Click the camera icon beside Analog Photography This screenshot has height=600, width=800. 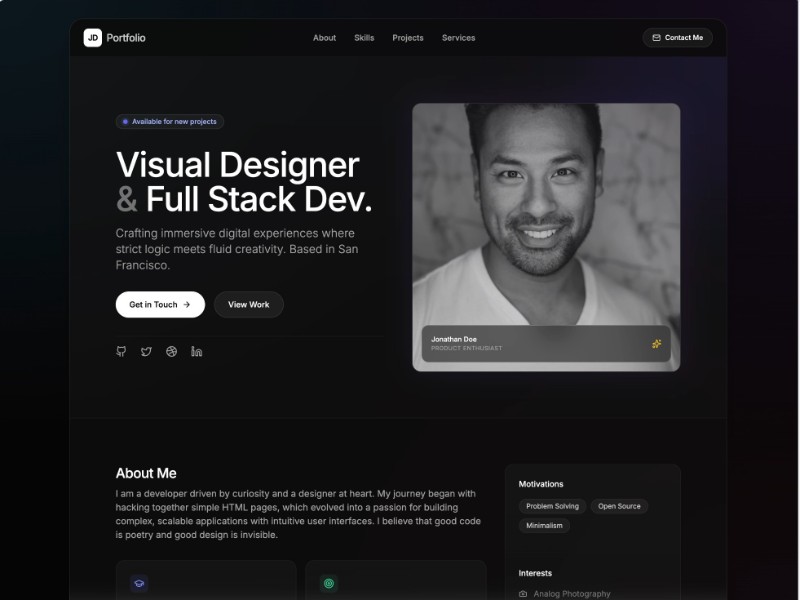coord(523,593)
